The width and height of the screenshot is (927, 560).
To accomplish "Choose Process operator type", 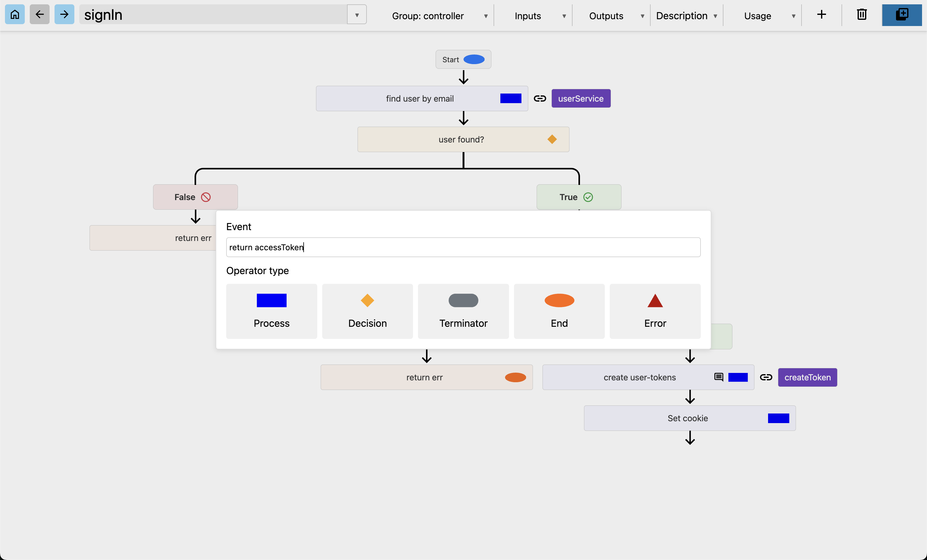I will click(x=272, y=311).
